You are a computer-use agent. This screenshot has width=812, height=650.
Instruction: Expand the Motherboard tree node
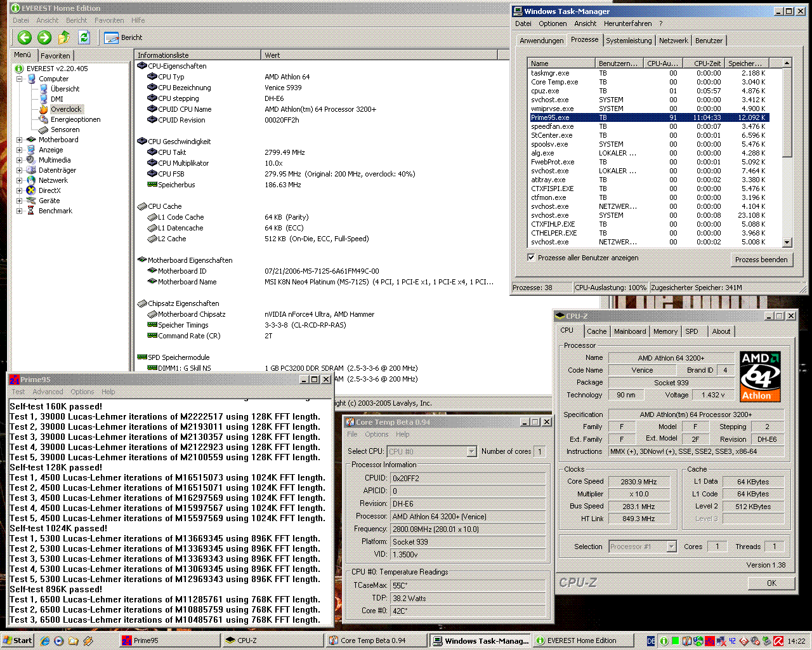(x=19, y=140)
